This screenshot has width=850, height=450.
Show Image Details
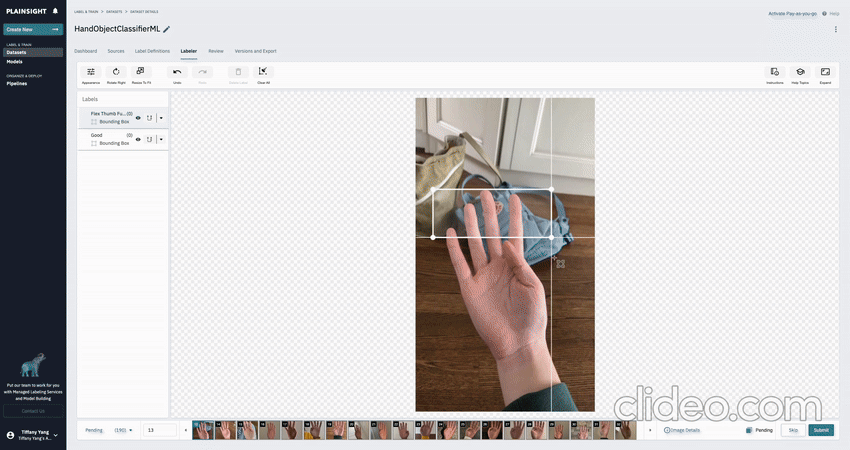tap(682, 430)
